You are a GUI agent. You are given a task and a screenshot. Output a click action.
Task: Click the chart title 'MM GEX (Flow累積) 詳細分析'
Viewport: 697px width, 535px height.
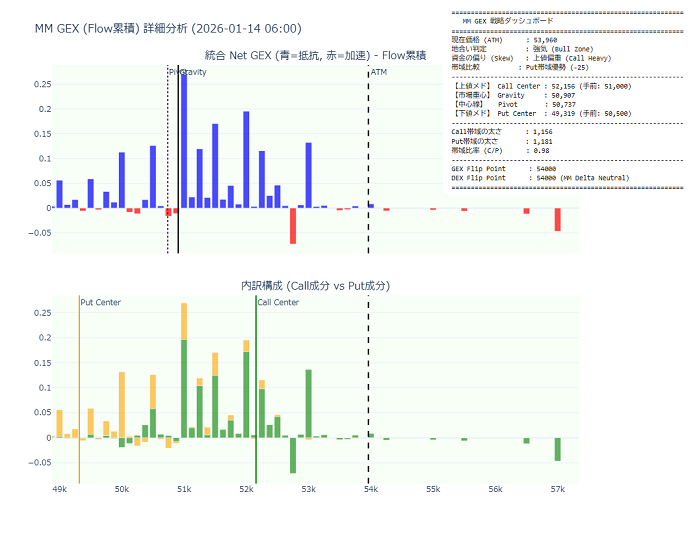pos(168,28)
